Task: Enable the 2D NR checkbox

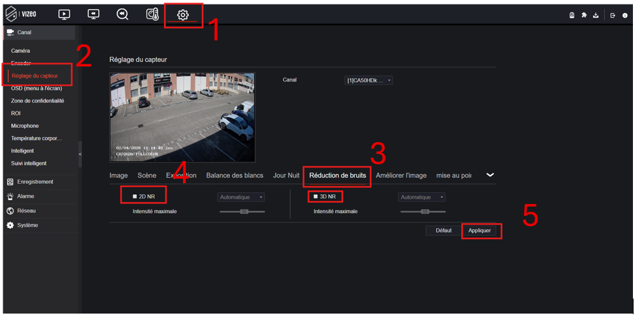Action: [135, 196]
